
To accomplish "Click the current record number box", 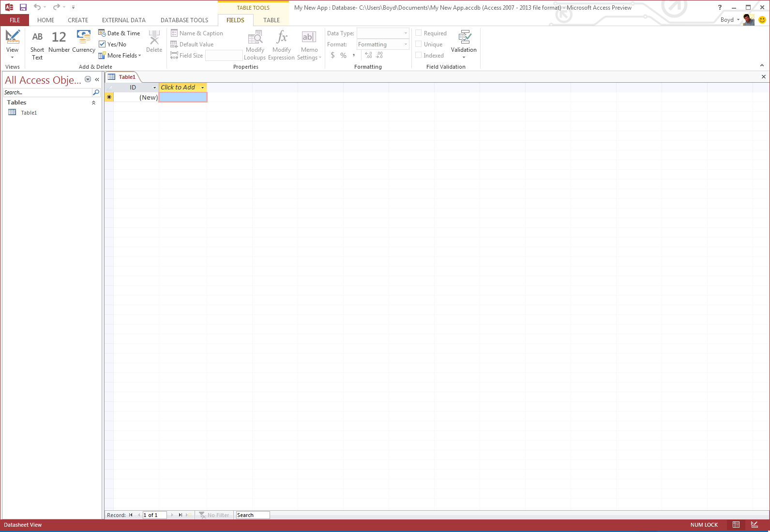I will pyautogui.click(x=154, y=515).
